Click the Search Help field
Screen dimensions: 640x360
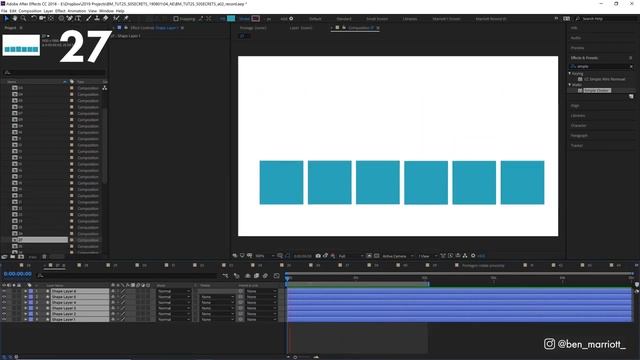pos(608,19)
